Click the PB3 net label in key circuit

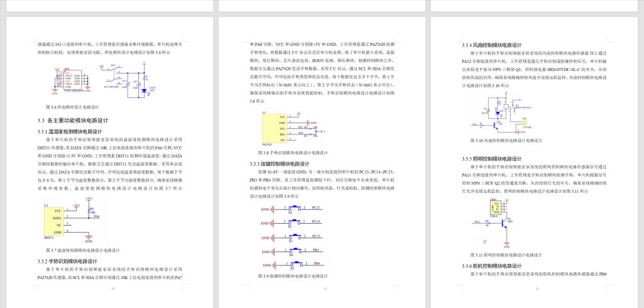pos(315,250)
